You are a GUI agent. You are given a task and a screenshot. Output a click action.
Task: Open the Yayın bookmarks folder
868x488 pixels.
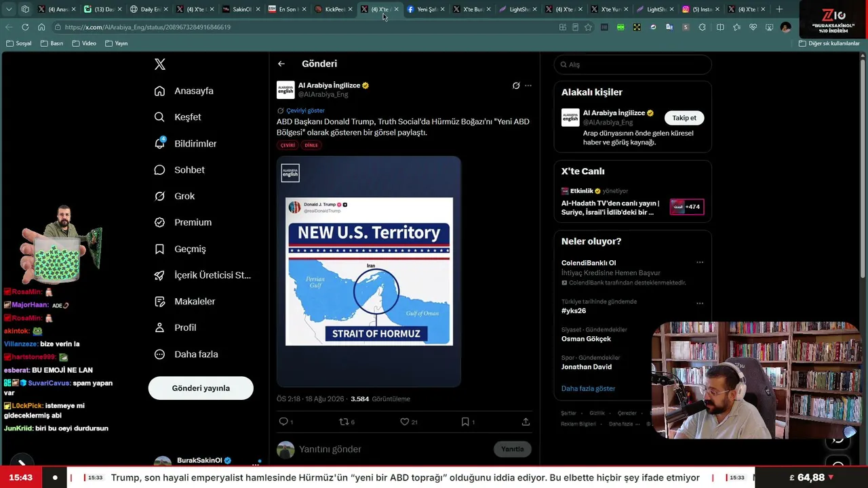coord(117,43)
